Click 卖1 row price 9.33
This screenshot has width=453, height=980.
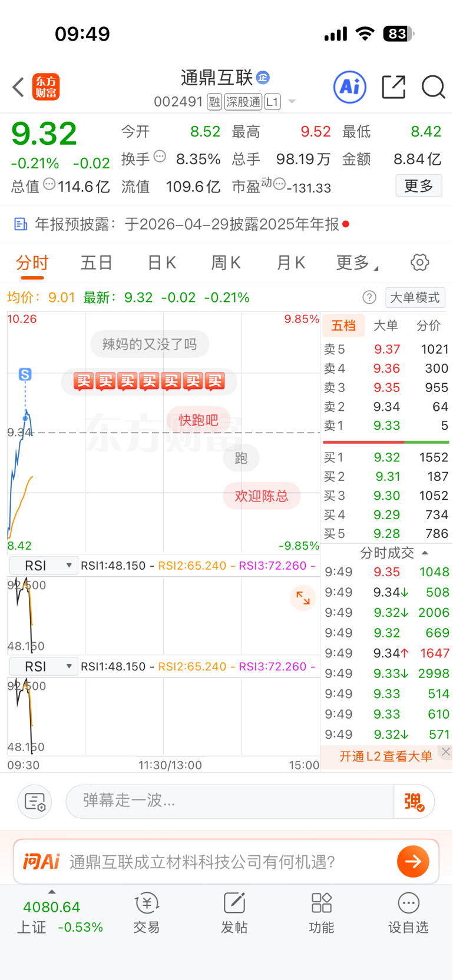point(386,426)
